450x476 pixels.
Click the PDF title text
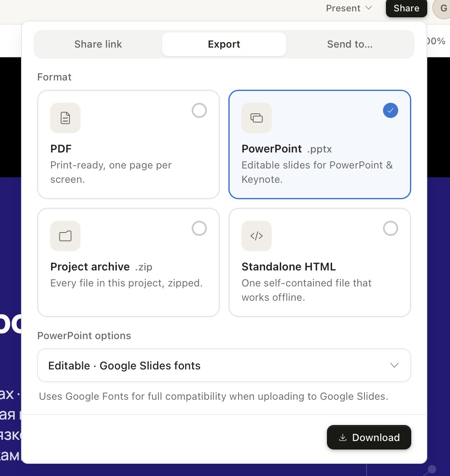point(61,149)
